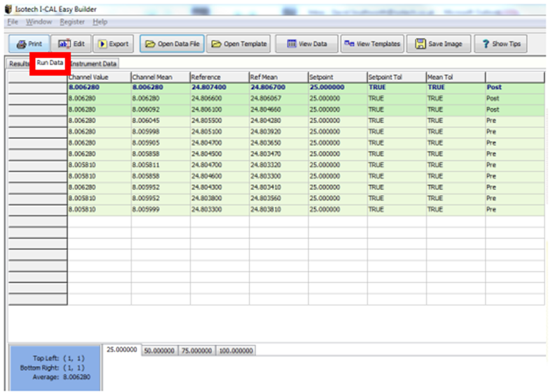The height and width of the screenshot is (392, 549).
Task: Select Reference cell 24.805500
Action: click(220, 121)
